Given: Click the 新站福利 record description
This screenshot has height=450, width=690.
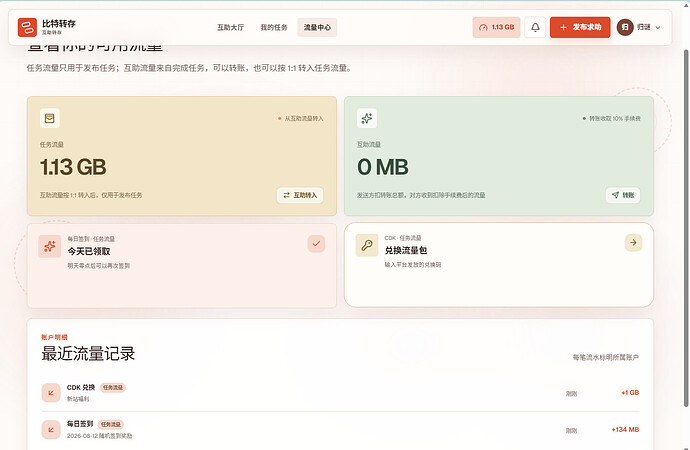Looking at the screenshot, I should (x=78, y=399).
